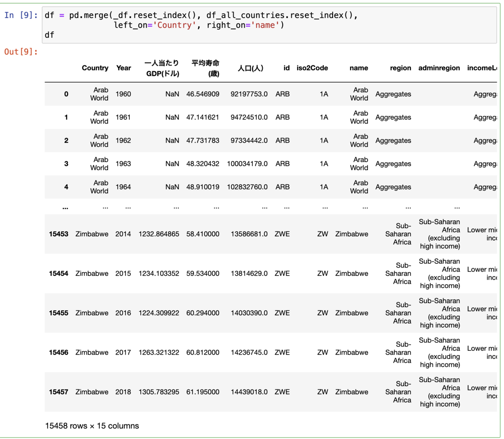Click GDP value 1232.864865
504x439 pixels.
click(159, 234)
